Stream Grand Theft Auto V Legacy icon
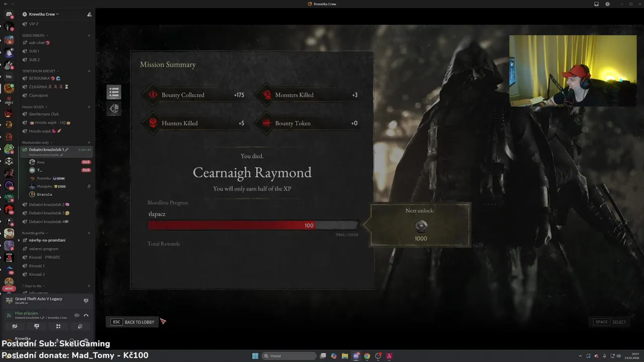 86,301
